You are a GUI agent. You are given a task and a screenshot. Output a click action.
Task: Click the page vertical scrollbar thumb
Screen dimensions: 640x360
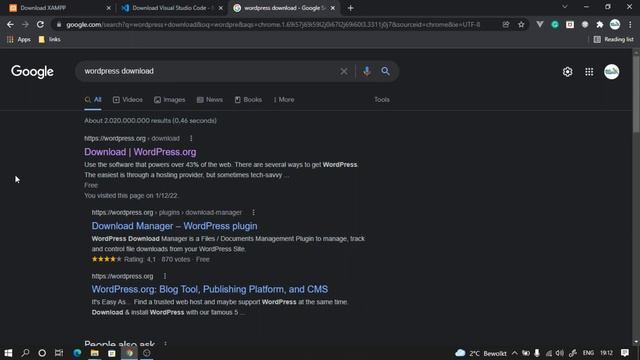pos(636,94)
